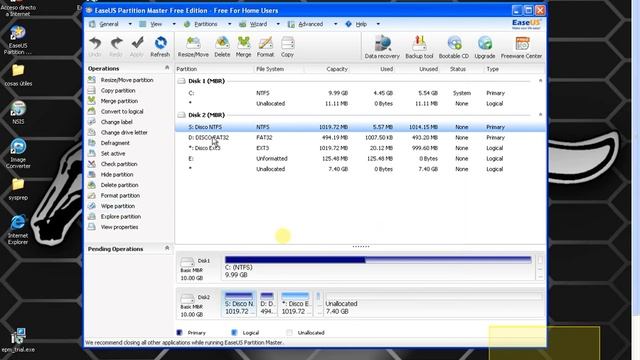Screen dimensions: 640x360
Task: Apply pending changes with Apply icon
Action: [137, 47]
